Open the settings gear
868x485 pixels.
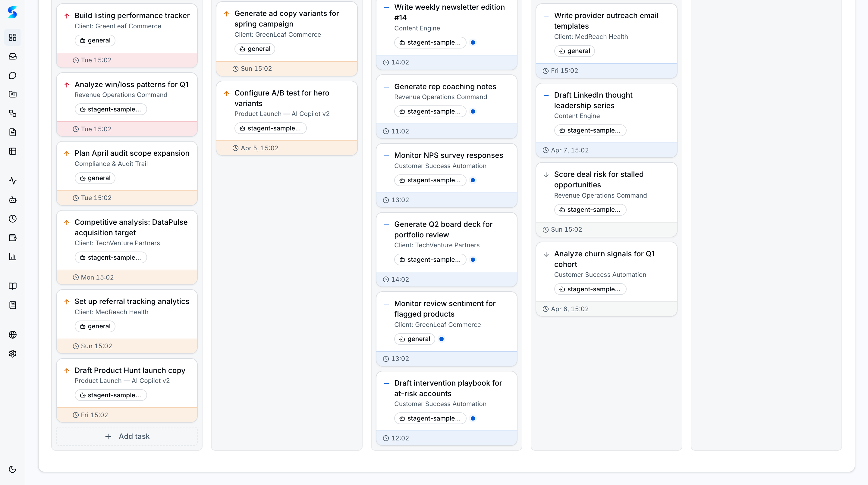point(13,354)
